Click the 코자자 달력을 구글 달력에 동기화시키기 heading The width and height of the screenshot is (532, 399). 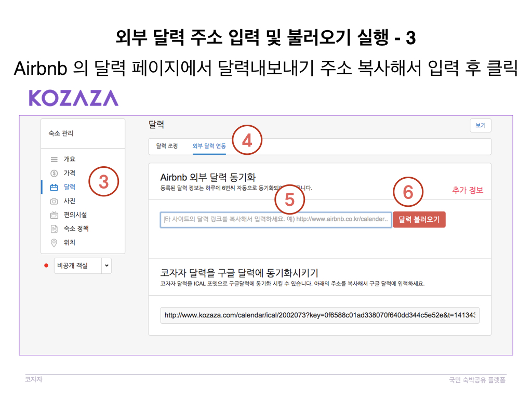(x=239, y=273)
